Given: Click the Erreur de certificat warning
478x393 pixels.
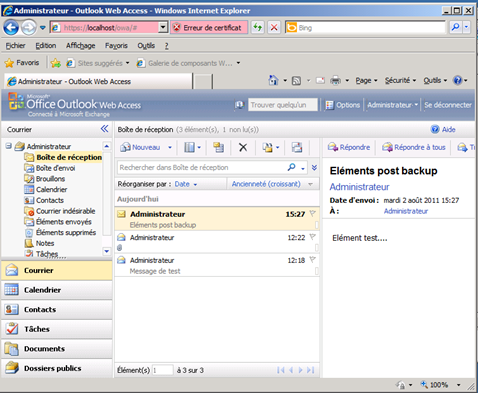Looking at the screenshot, I should click(x=209, y=27).
